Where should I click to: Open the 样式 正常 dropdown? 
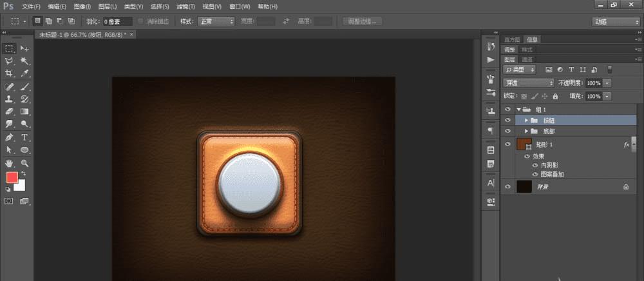tap(216, 21)
